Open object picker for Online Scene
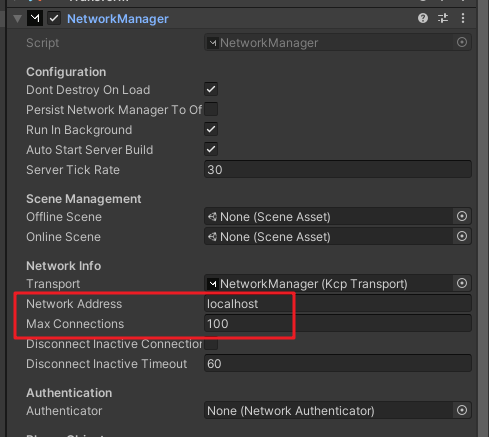 [462, 236]
